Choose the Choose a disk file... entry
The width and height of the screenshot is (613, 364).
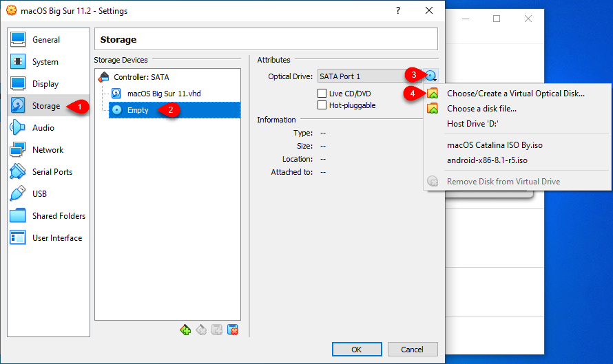(517, 109)
